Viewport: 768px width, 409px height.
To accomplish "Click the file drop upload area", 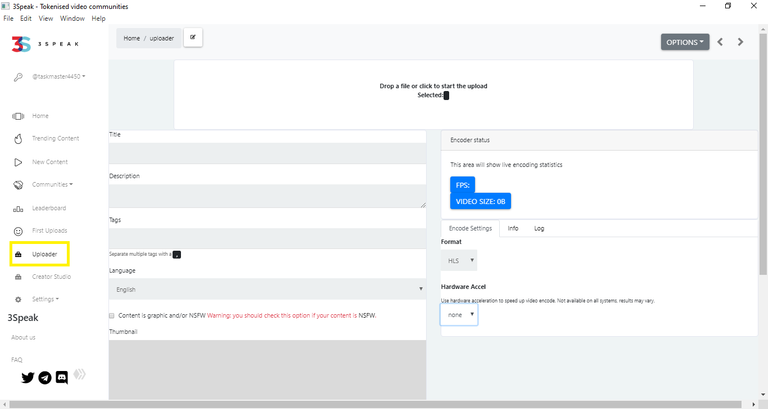I will tap(433, 95).
